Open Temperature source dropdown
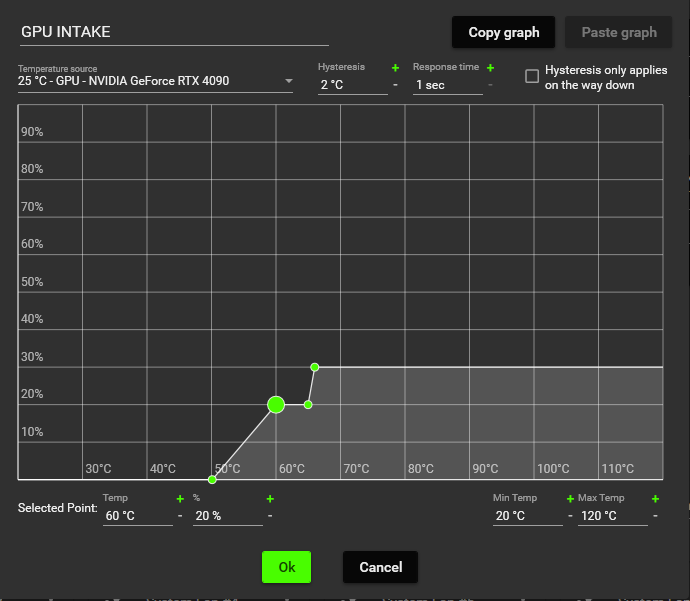This screenshot has height=601, width=690. pyautogui.click(x=155, y=81)
